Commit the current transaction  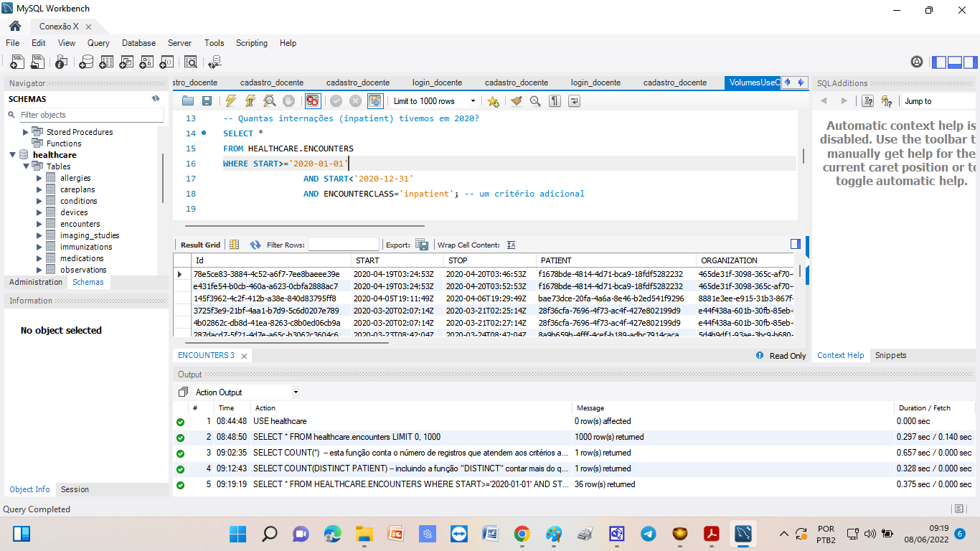[336, 101]
